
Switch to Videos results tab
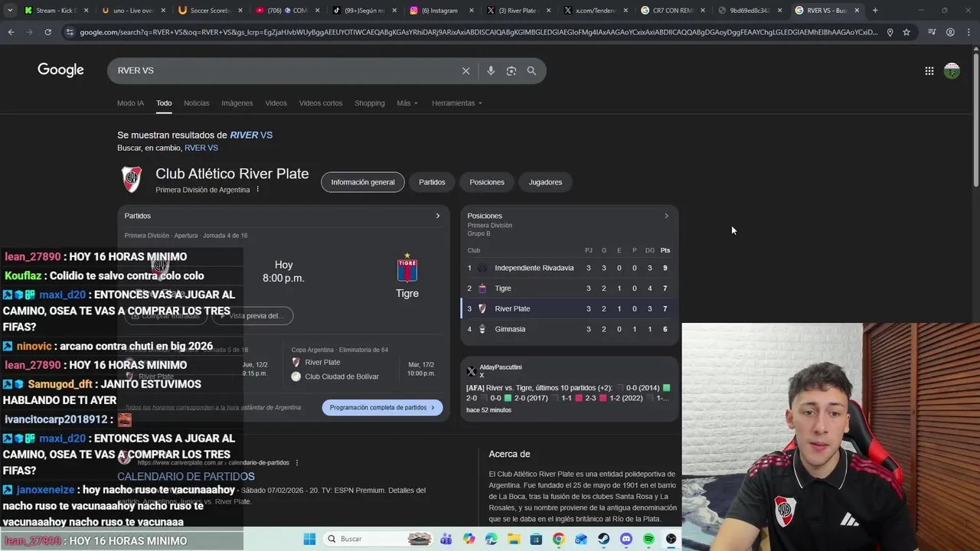(x=276, y=103)
